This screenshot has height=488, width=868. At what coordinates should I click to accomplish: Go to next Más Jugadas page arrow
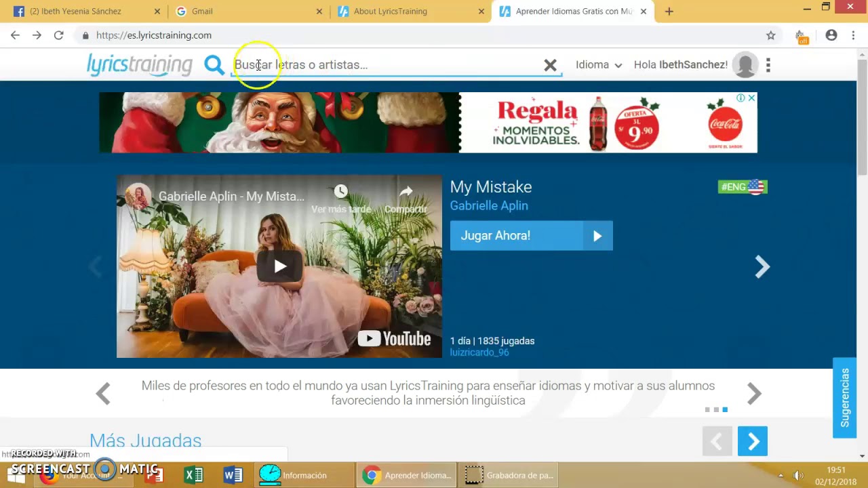(753, 442)
